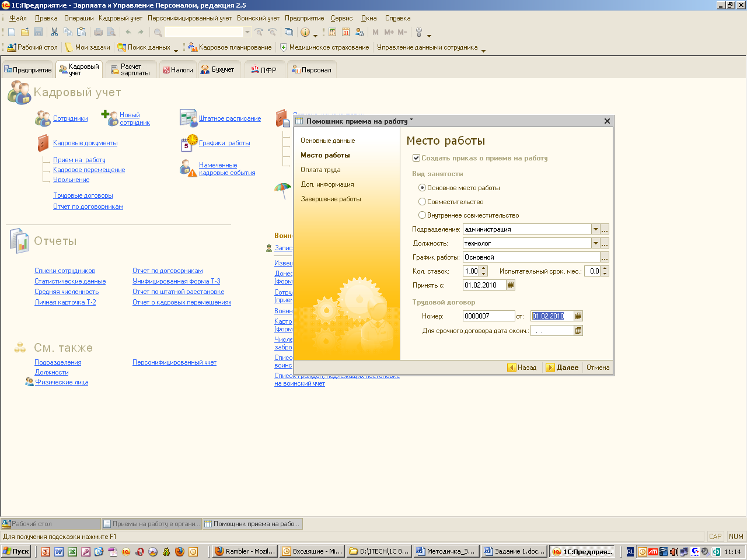747x560 pixels.
Task: Click the Отмена button
Action: 598,367
